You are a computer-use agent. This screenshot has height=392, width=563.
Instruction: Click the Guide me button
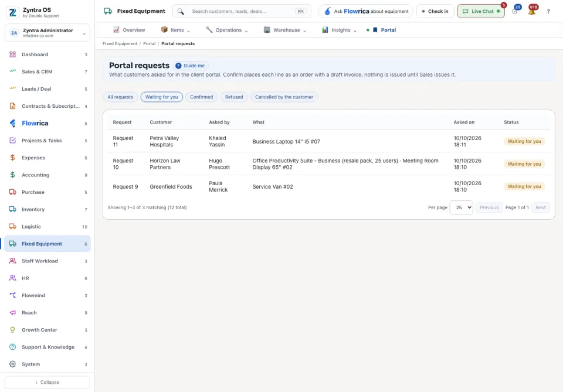click(191, 66)
